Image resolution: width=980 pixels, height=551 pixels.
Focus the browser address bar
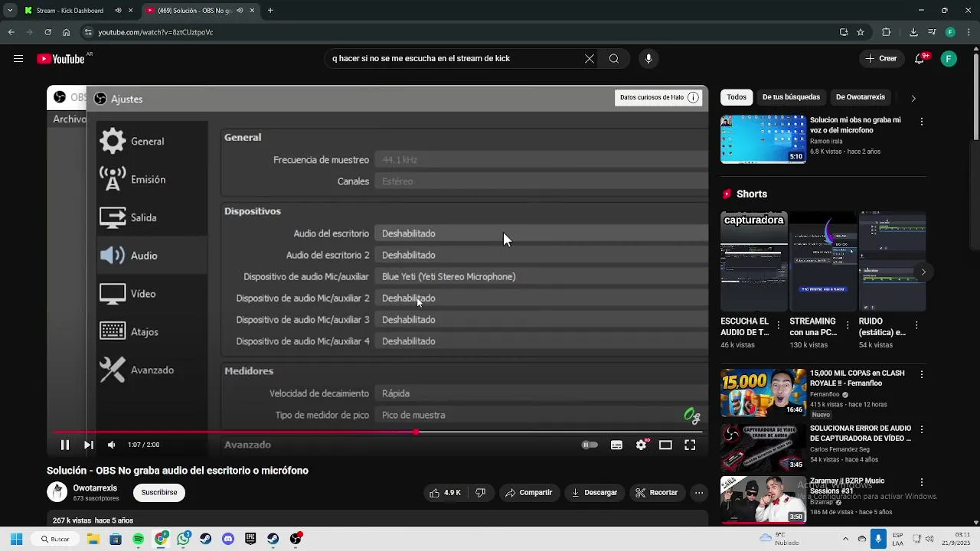(x=459, y=32)
